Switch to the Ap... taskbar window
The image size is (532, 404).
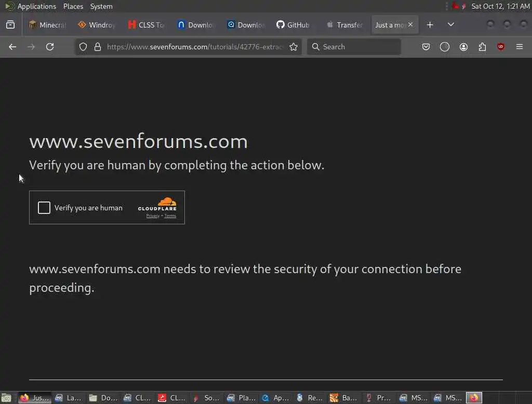[x=275, y=398]
